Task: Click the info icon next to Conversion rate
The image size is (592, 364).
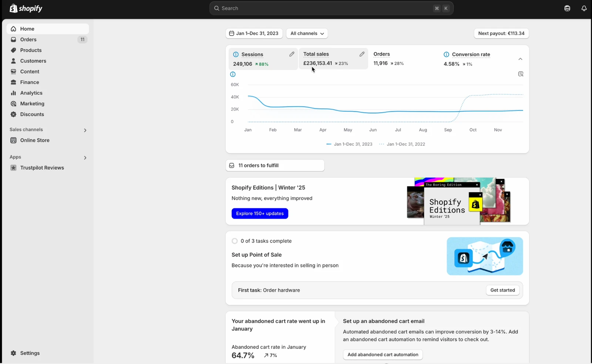Action: point(446,54)
